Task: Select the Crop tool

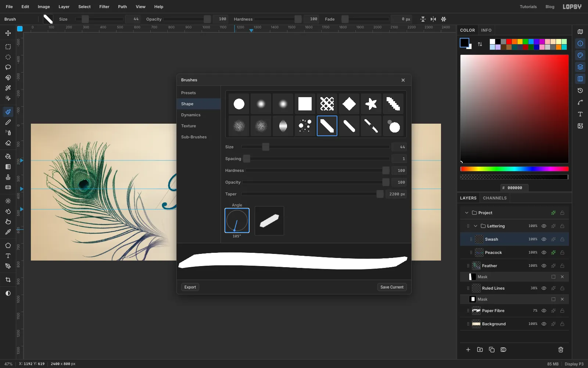Action: coord(8,280)
